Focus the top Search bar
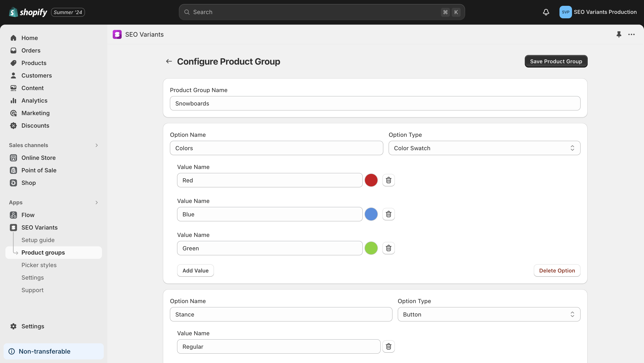Image resolution: width=644 pixels, height=363 pixels. point(322,12)
